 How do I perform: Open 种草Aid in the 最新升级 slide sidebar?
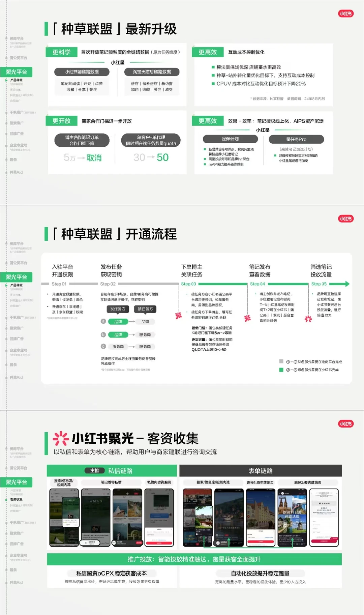16,172
